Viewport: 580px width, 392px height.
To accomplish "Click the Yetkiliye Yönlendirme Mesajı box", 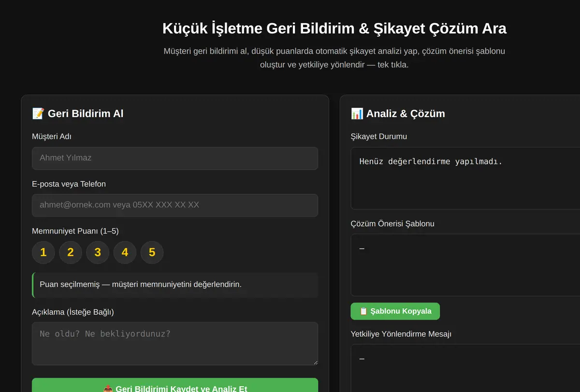I will [x=465, y=368].
